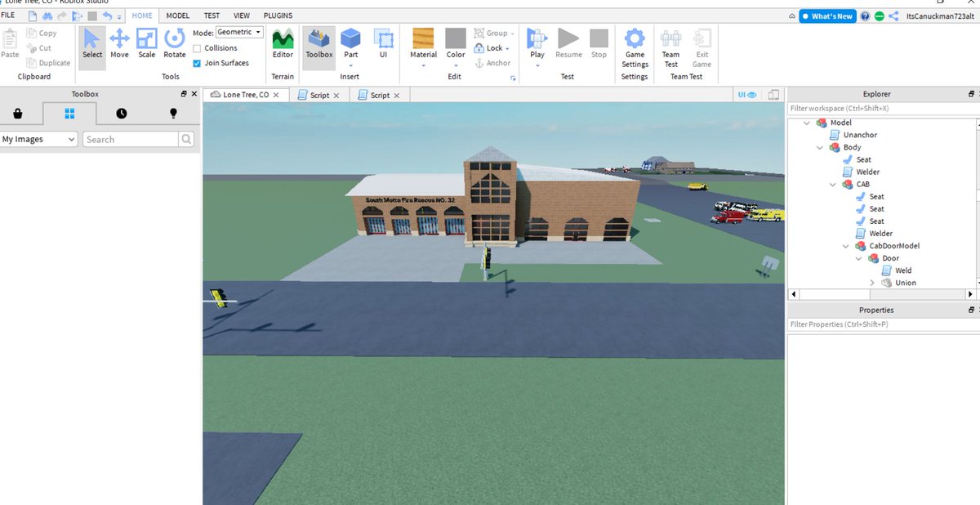Open Toolbox Creations lightbulb tab
The height and width of the screenshot is (505, 980).
click(173, 114)
